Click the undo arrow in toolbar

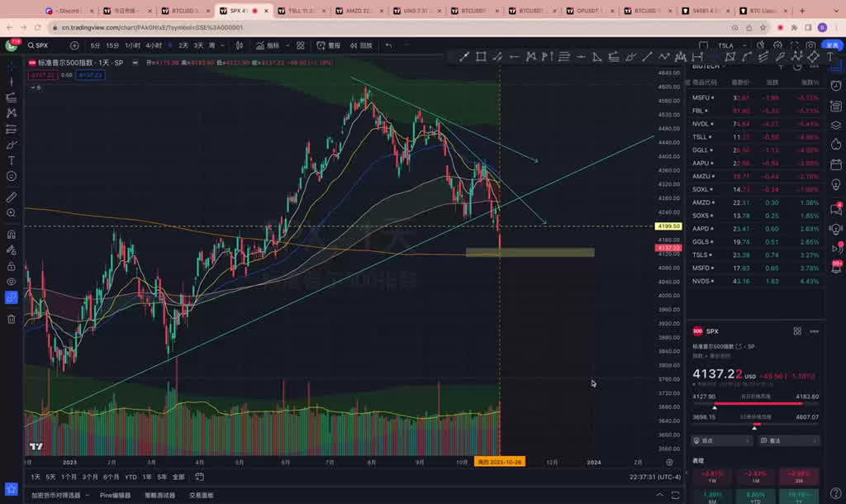coord(389,45)
